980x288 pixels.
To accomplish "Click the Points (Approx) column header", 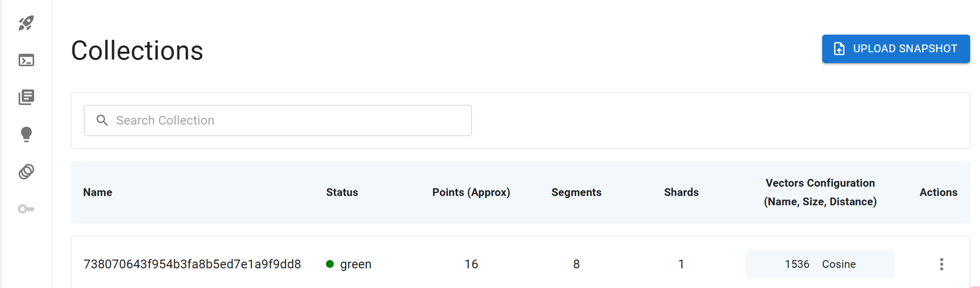I will 471,192.
